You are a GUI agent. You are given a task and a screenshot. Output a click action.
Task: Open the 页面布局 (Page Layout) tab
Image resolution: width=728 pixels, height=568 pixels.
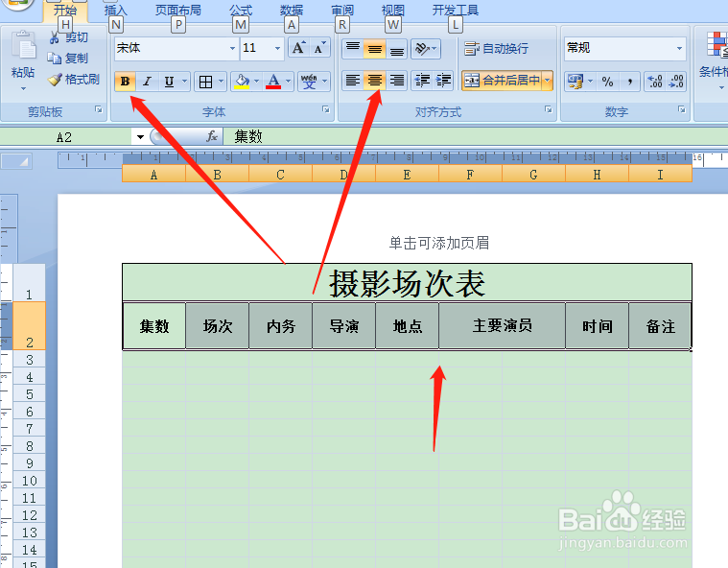pyautogui.click(x=177, y=11)
